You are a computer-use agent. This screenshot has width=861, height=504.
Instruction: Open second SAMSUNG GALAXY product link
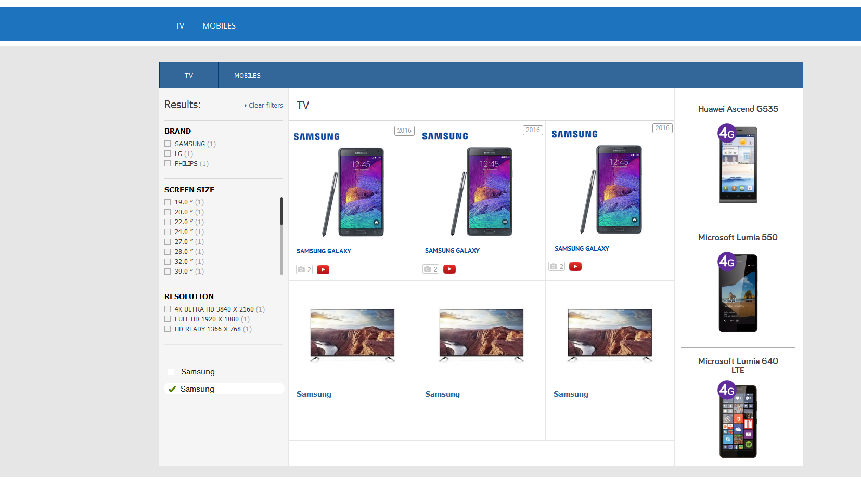(x=452, y=250)
